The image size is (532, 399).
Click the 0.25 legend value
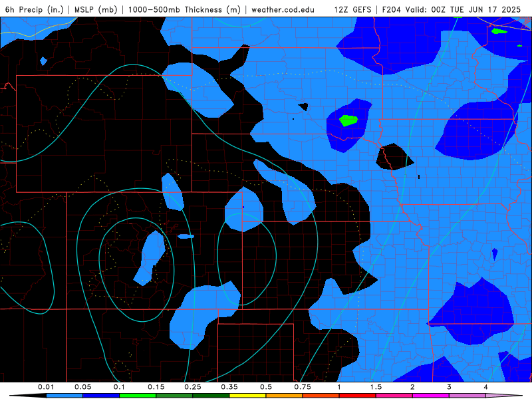[193, 387]
